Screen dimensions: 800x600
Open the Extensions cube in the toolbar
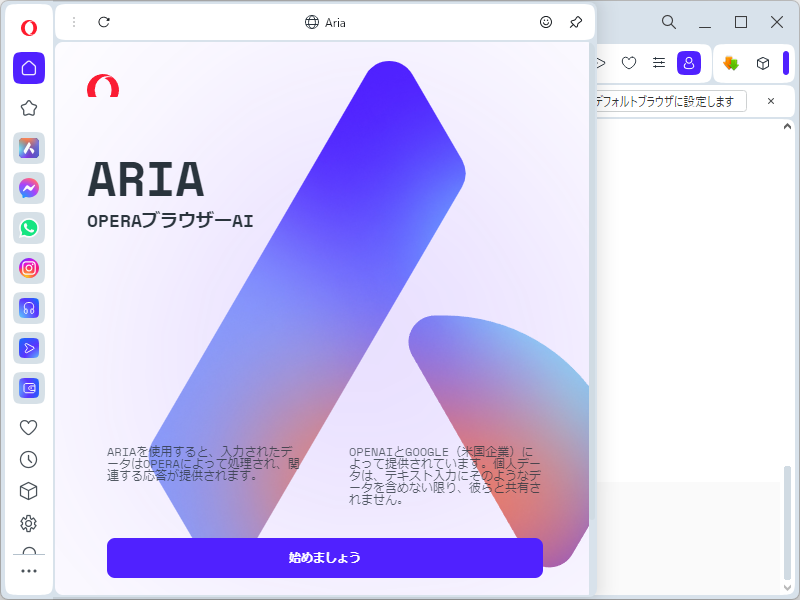[761, 62]
